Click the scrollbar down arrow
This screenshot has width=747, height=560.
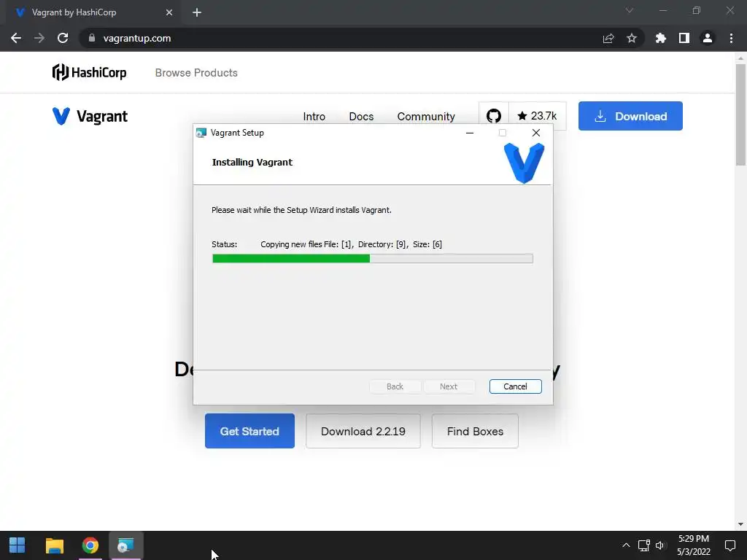[740, 524]
